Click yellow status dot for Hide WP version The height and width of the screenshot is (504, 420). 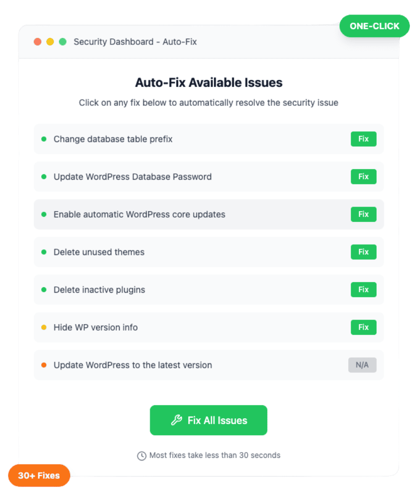[44, 327]
